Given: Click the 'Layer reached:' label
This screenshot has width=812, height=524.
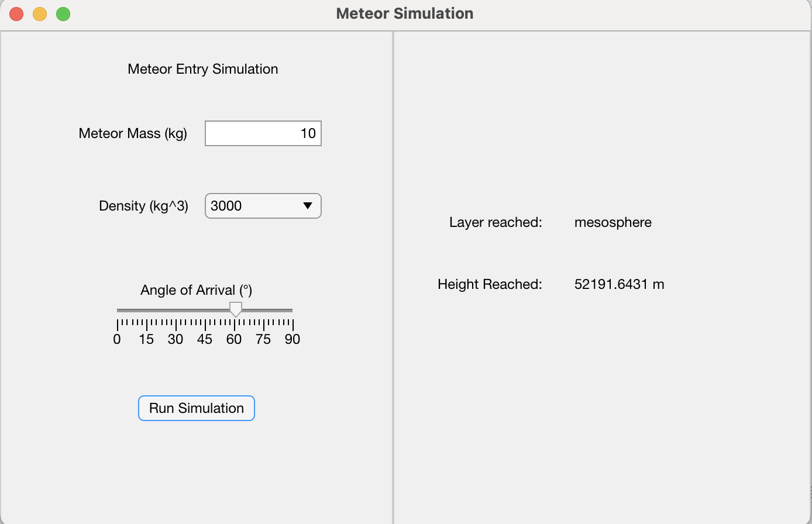Looking at the screenshot, I should [x=496, y=222].
